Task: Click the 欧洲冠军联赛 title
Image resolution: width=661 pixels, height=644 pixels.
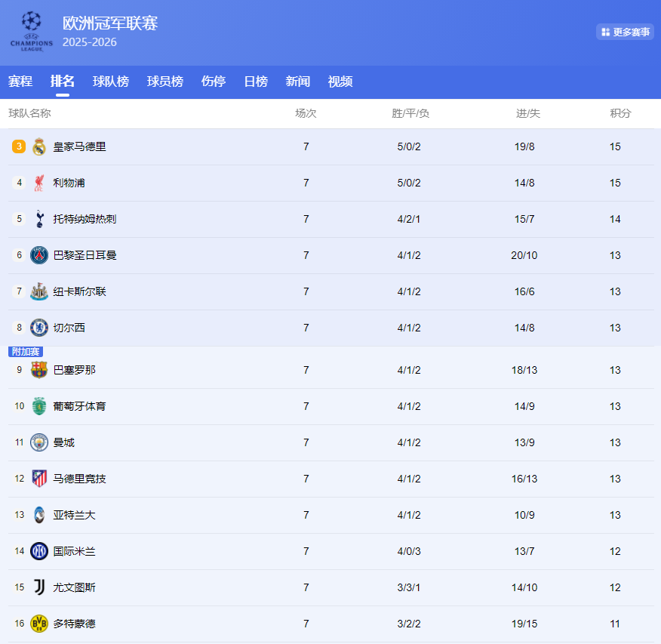Action: 110,23
